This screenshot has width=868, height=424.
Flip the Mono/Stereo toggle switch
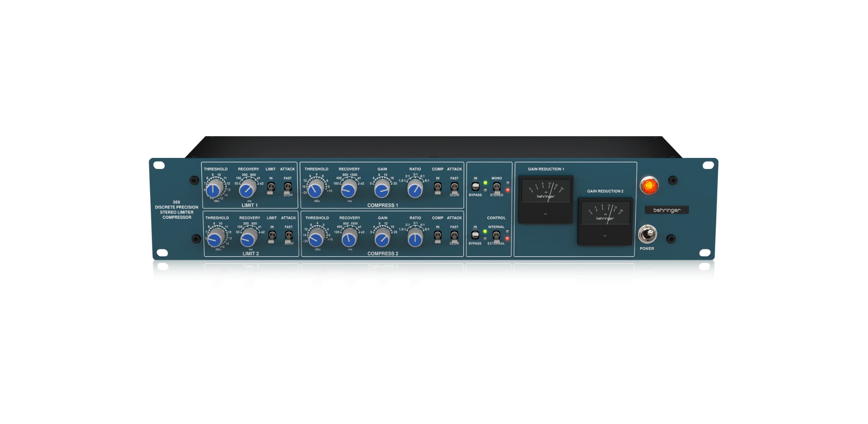496,187
